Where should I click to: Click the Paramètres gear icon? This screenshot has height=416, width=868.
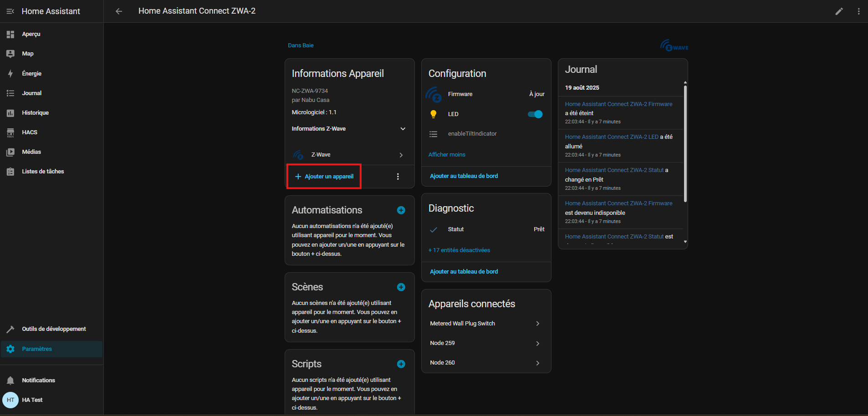click(10, 349)
